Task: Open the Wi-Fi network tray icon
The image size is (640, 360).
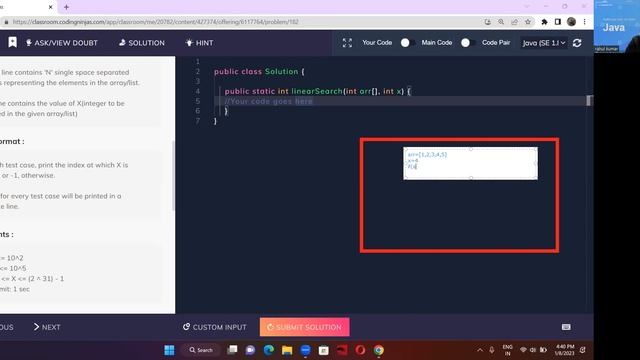Action: 523,350
